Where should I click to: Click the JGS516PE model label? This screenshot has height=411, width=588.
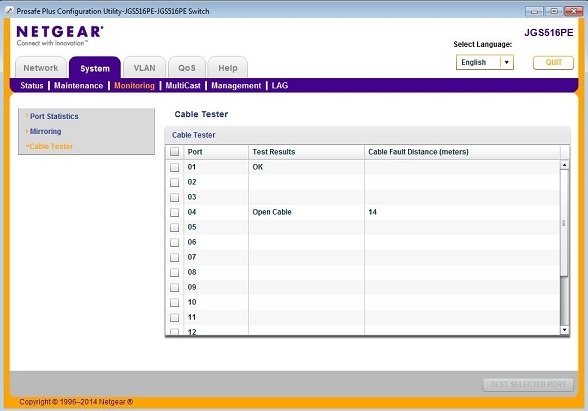pos(549,33)
